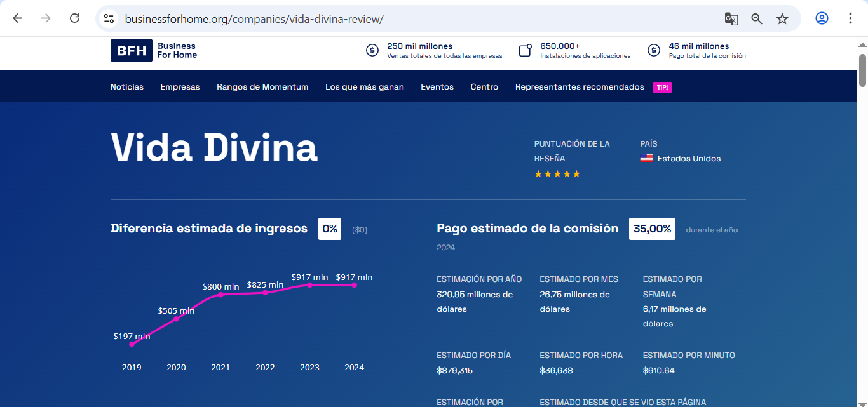Open the Eventos navigation link
This screenshot has width=868, height=407.
click(437, 87)
